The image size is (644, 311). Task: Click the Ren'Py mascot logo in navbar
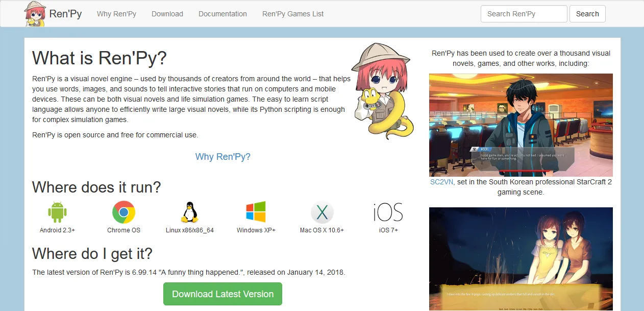coord(35,14)
